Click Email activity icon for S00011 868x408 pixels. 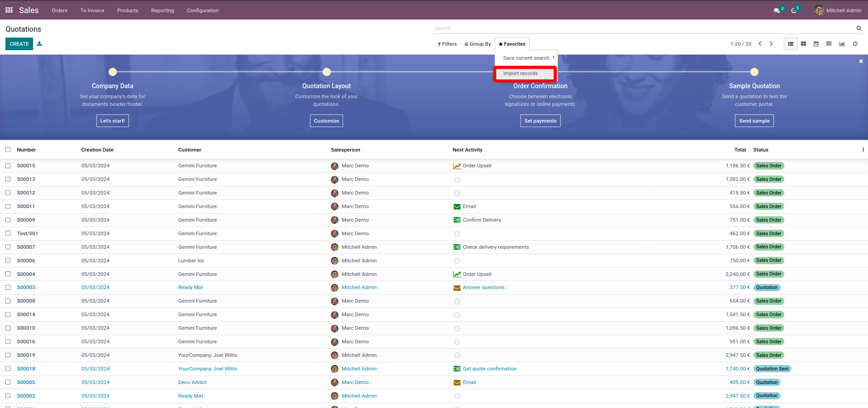(x=457, y=207)
